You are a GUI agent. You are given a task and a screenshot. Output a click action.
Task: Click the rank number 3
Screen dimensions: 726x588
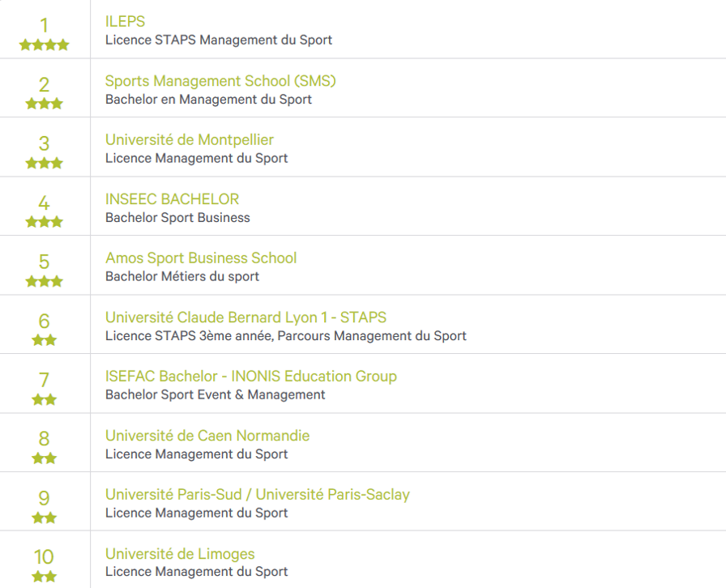tap(44, 143)
